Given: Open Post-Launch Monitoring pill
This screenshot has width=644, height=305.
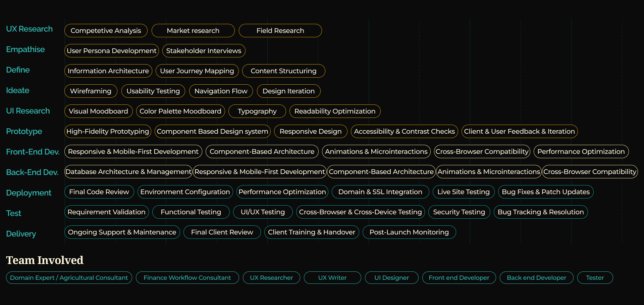Looking at the screenshot, I should coord(409,232).
